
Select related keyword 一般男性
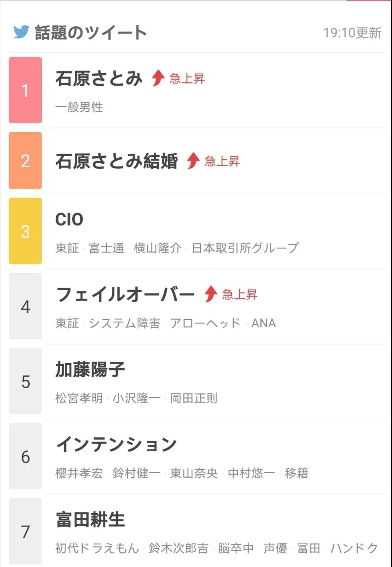tap(79, 107)
